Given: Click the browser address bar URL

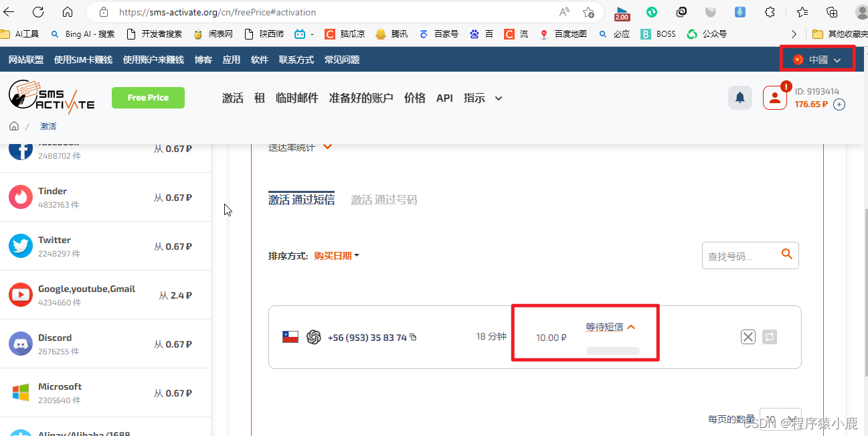Looking at the screenshot, I should click(x=218, y=12).
